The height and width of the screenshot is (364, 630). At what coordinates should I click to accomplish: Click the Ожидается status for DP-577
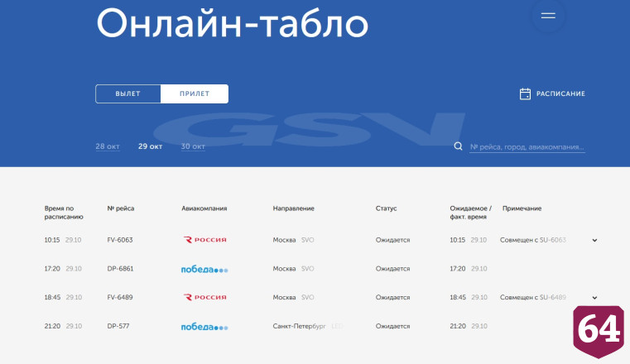pyautogui.click(x=392, y=326)
